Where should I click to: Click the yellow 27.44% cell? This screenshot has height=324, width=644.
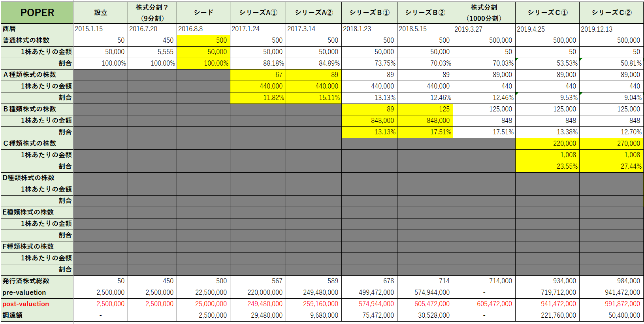612,166
